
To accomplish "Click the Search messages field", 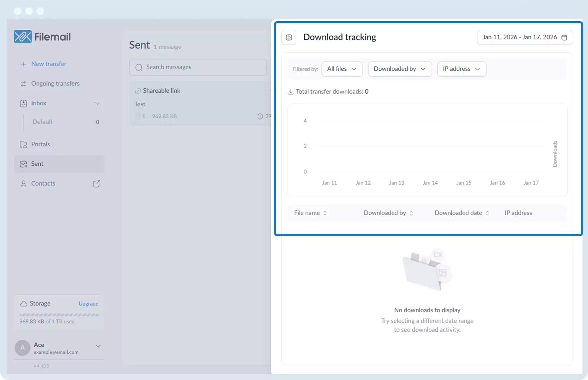I will (198, 67).
